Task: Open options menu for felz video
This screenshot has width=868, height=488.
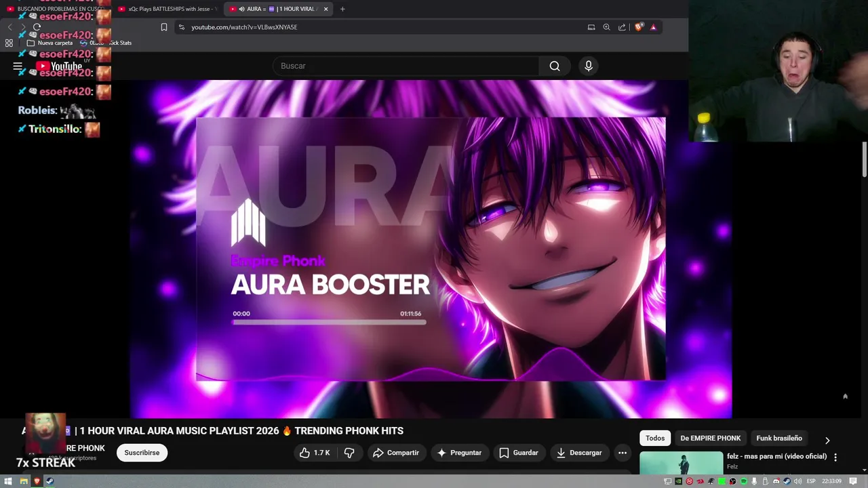Action: point(835,457)
